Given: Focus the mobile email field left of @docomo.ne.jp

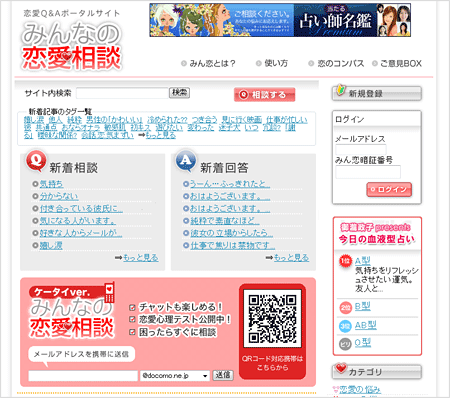Looking at the screenshot, I should pyautogui.click(x=83, y=376).
